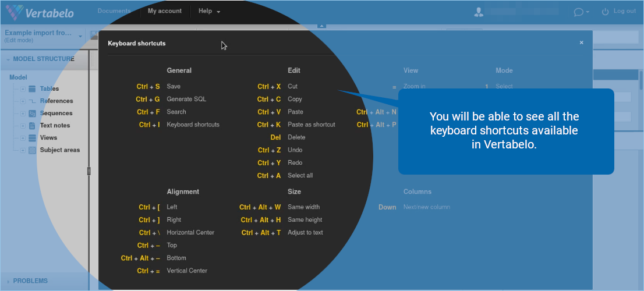Select the Sequences label in tree

click(x=56, y=113)
